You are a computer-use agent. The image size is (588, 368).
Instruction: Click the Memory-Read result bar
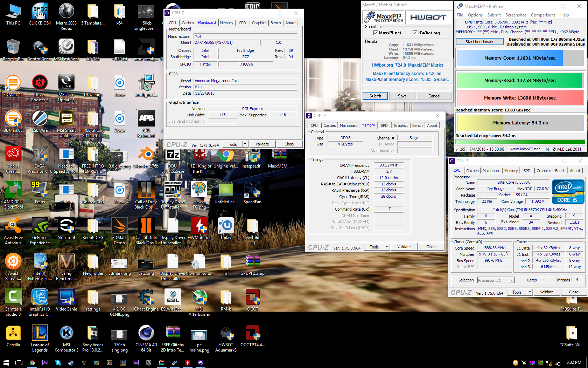coord(520,81)
